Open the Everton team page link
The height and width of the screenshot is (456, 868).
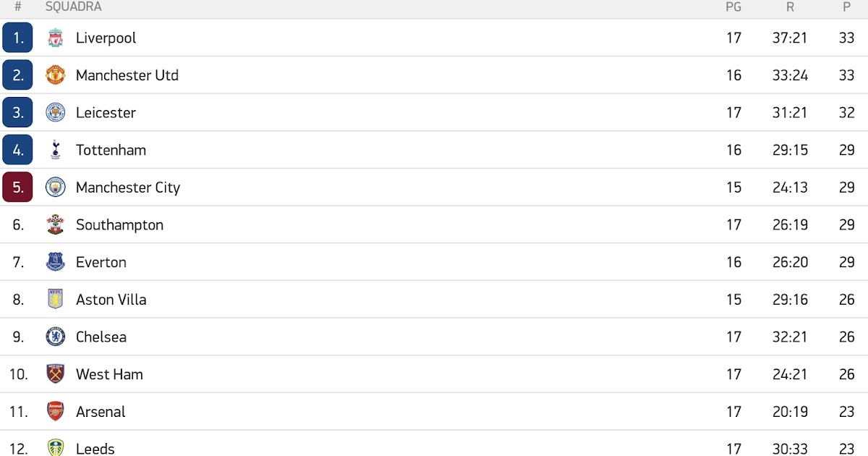coord(101,262)
